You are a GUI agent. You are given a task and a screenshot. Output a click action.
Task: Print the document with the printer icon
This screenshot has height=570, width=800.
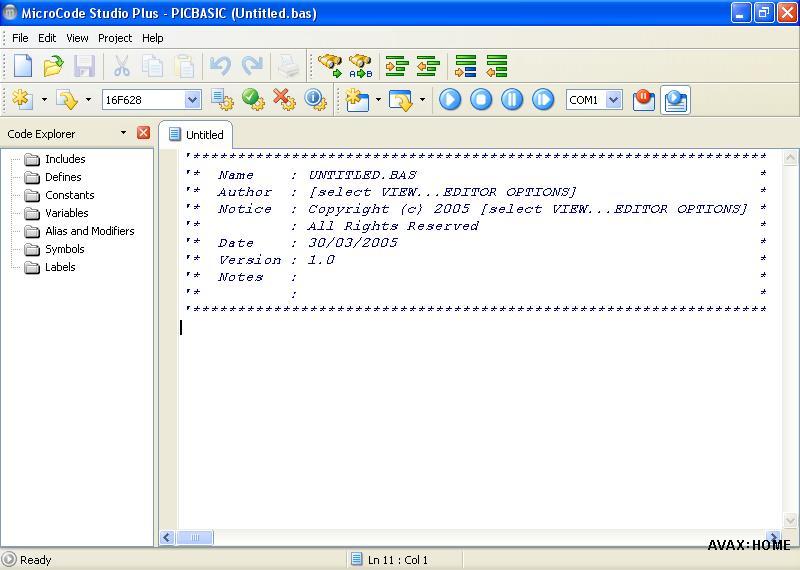[288, 66]
